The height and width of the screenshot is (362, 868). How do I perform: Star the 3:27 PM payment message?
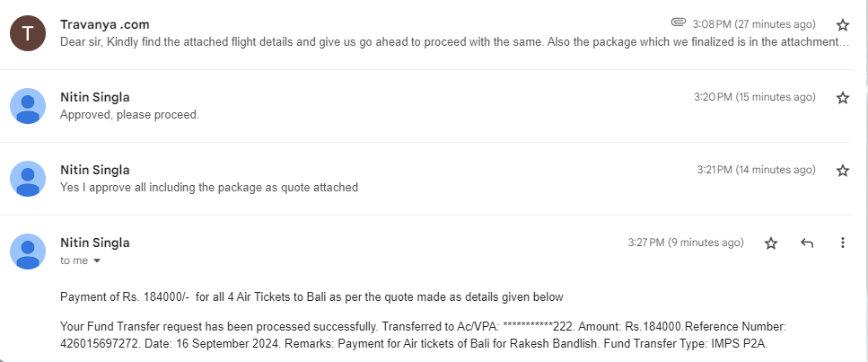pos(770,243)
